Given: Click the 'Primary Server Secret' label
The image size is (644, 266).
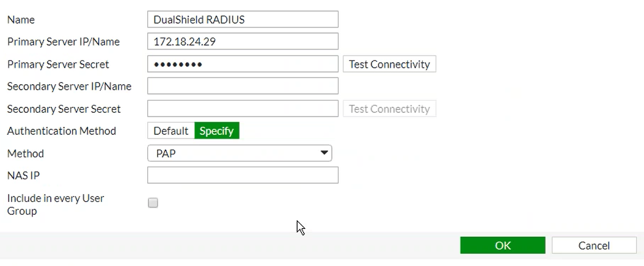Looking at the screenshot, I should (58, 64).
